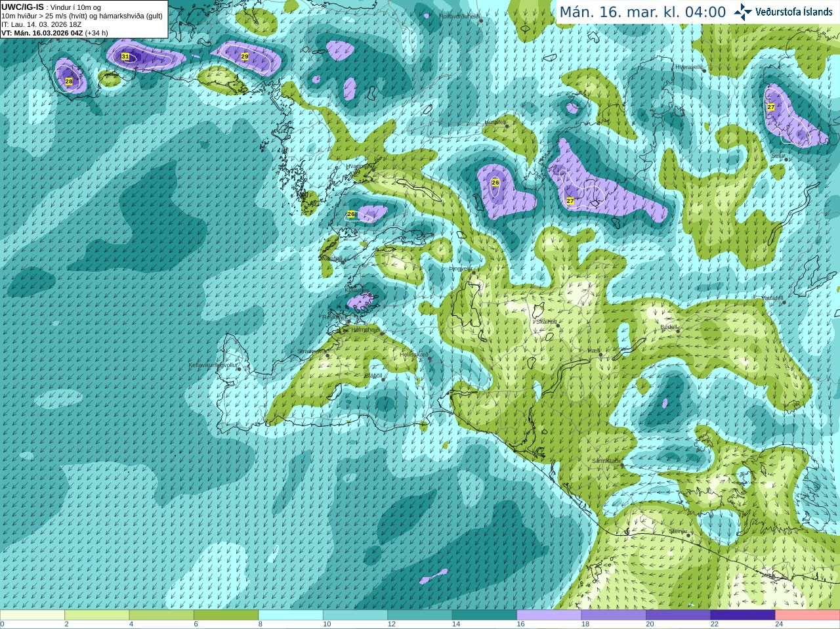Pick the 10–12 m/s turquoise legend swatch

coord(355,615)
